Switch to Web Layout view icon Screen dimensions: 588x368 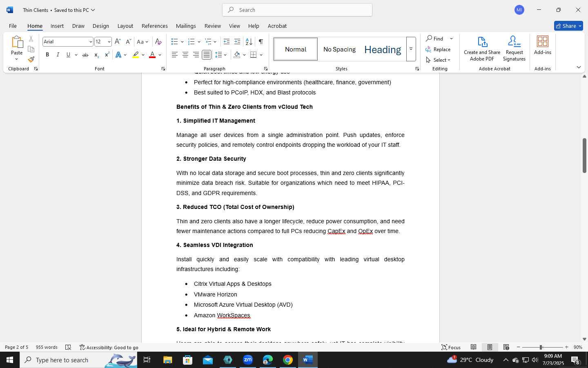click(506, 347)
